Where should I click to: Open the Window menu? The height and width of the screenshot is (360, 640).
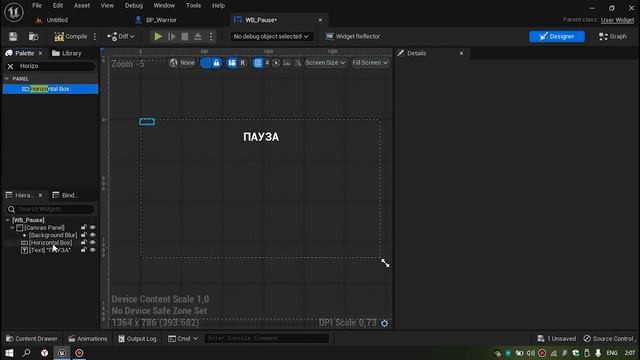[x=164, y=5]
